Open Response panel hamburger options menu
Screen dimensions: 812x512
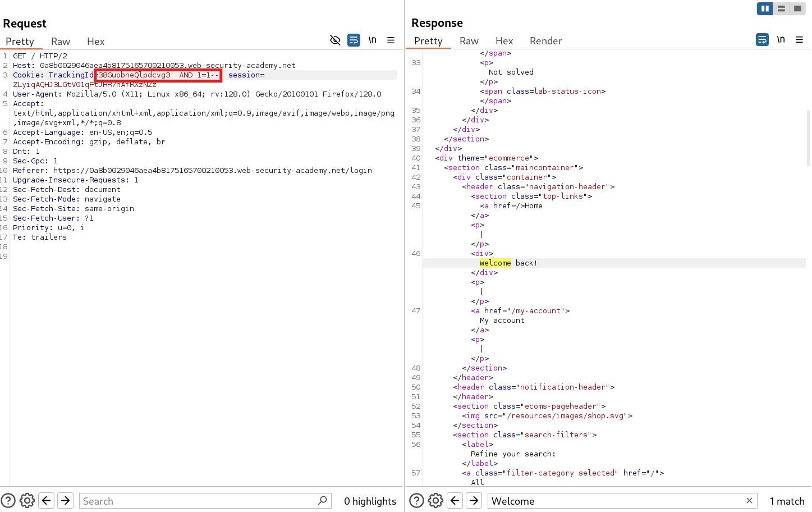click(800, 40)
